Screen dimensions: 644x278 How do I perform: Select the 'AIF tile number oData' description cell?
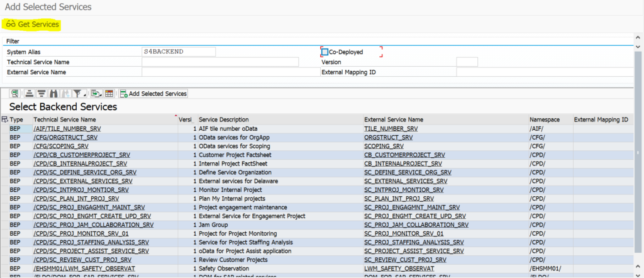point(280,128)
